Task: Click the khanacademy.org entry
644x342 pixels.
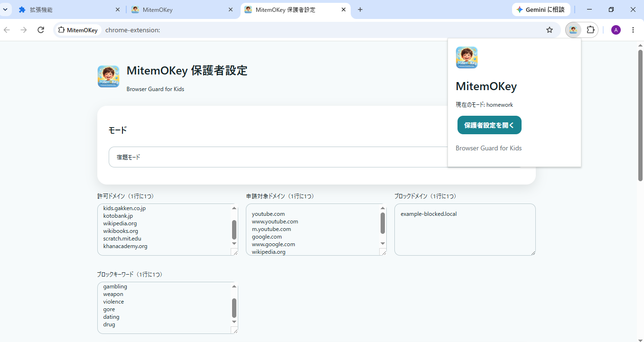Action: tap(125, 246)
